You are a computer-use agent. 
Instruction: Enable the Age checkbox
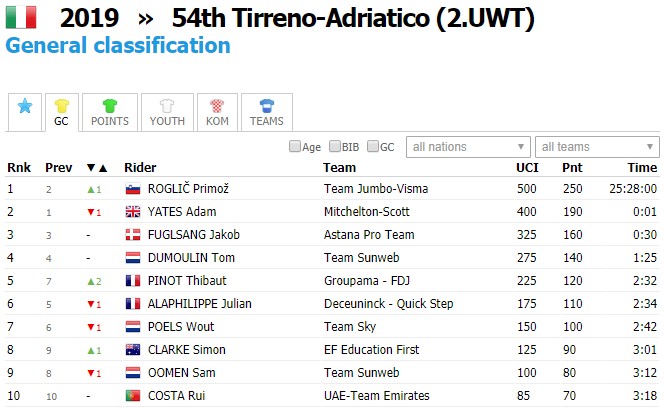click(295, 147)
